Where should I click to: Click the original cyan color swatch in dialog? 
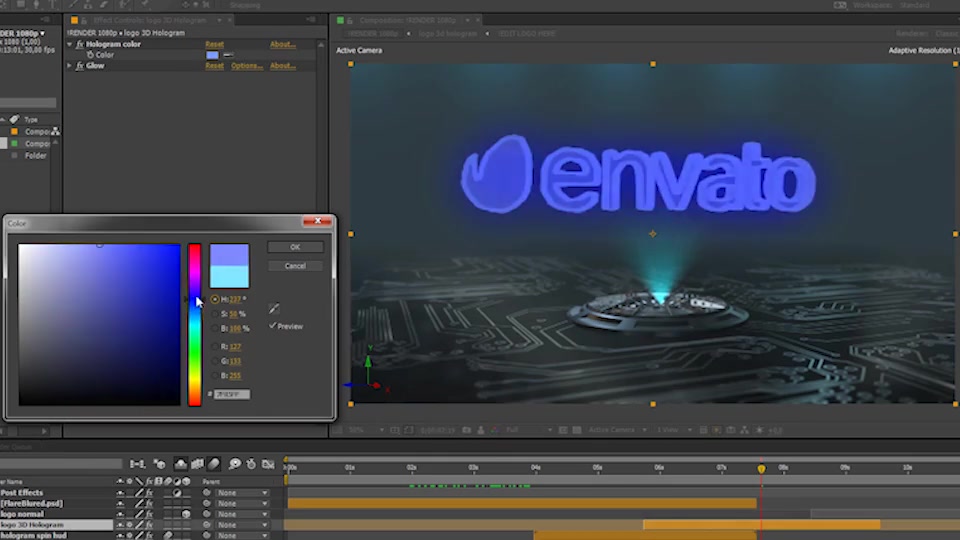coord(230,277)
